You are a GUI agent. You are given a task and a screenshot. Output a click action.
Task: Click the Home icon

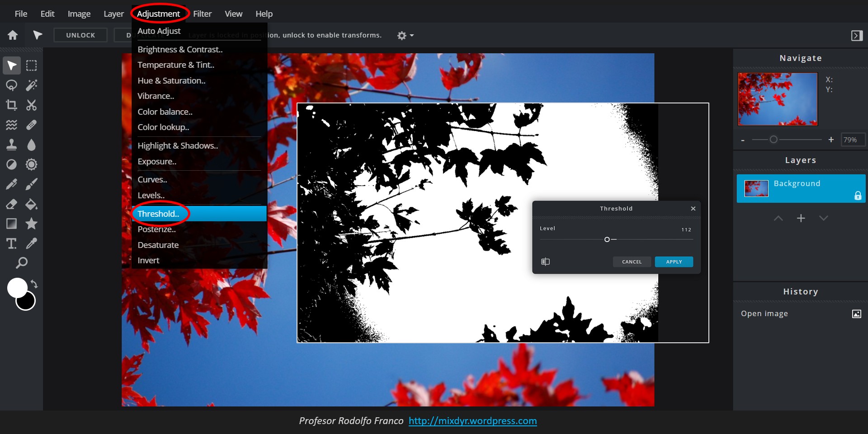[x=13, y=35]
